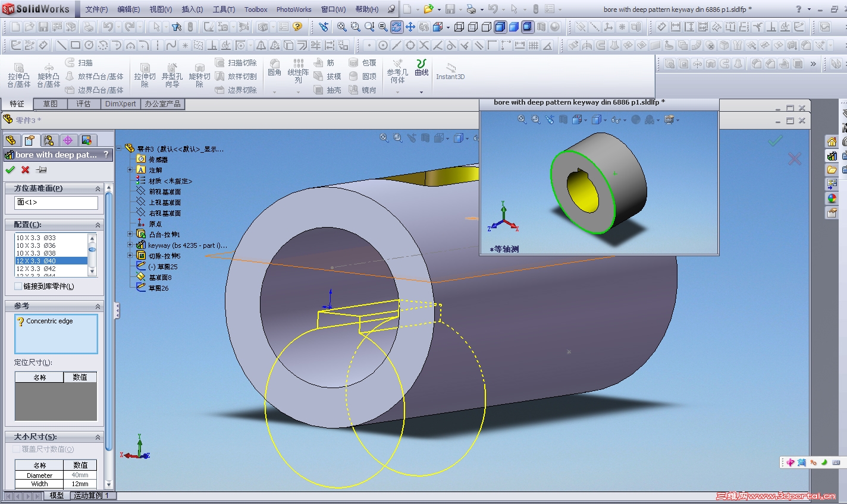Click the Zoom to Fit toolbar icon

point(342,27)
